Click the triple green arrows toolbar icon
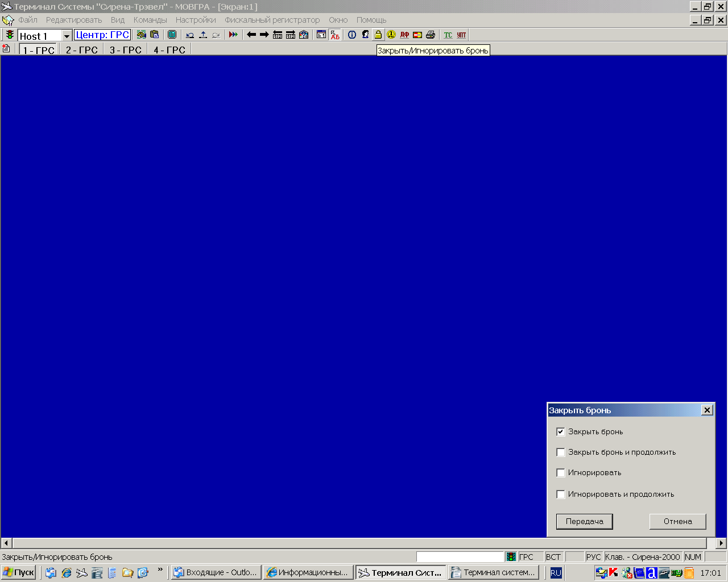 coord(233,35)
